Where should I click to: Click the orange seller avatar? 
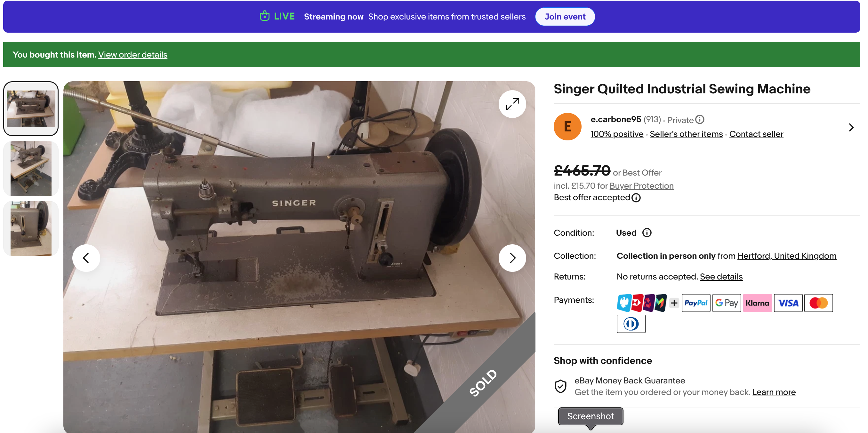click(x=567, y=127)
